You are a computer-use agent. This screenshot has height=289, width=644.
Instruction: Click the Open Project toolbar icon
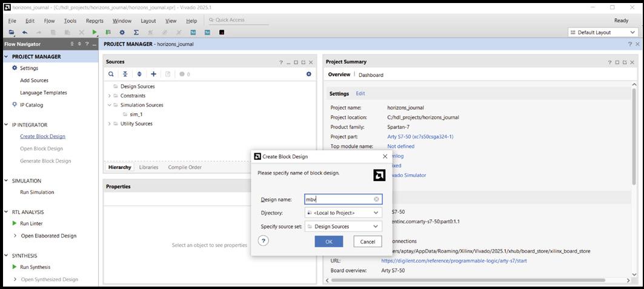tap(12, 33)
